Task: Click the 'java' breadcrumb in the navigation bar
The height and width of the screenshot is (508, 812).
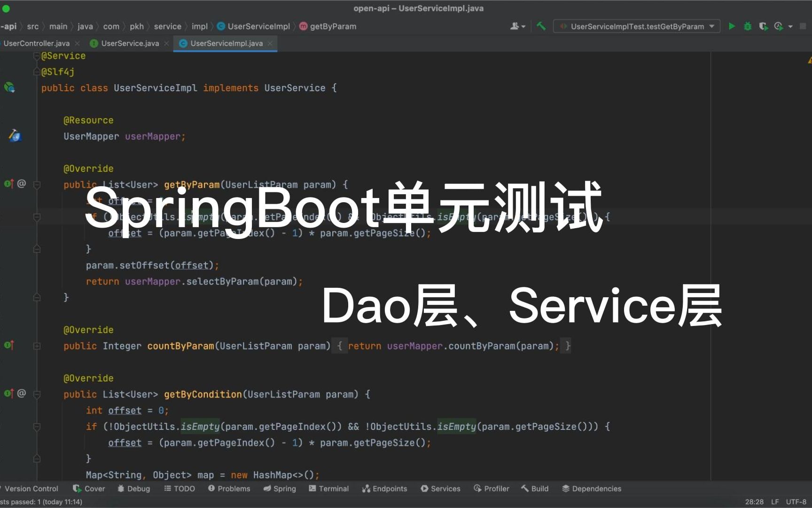Action: [x=85, y=26]
